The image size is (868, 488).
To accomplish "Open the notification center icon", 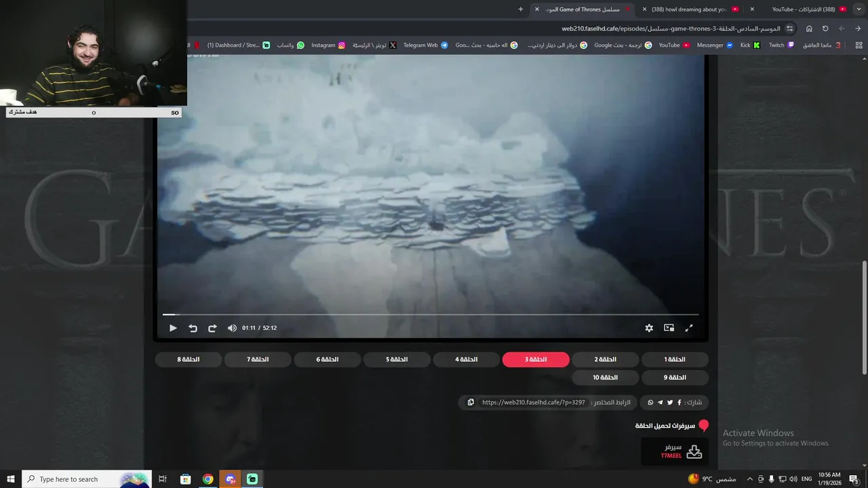I will tap(854, 479).
